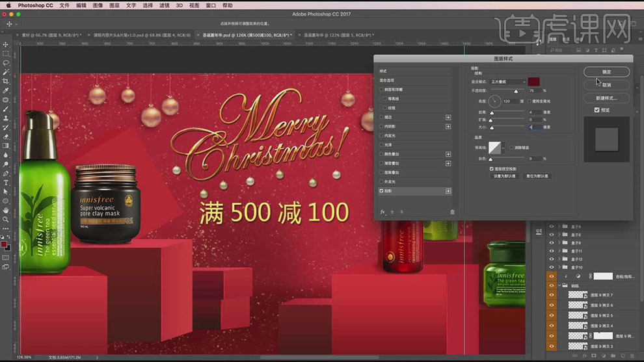Click the add layer mask icon in Layers panel
This screenshot has height=362, width=644.
(593, 356)
